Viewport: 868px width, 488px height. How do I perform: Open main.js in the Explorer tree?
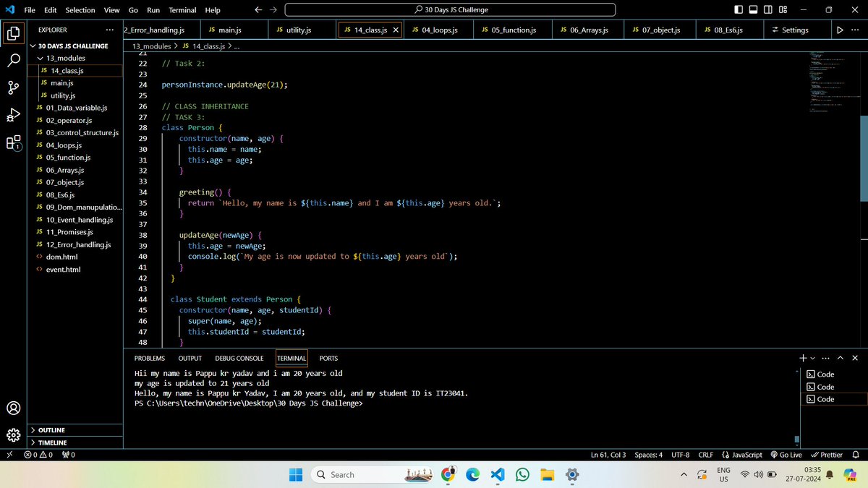click(76, 83)
